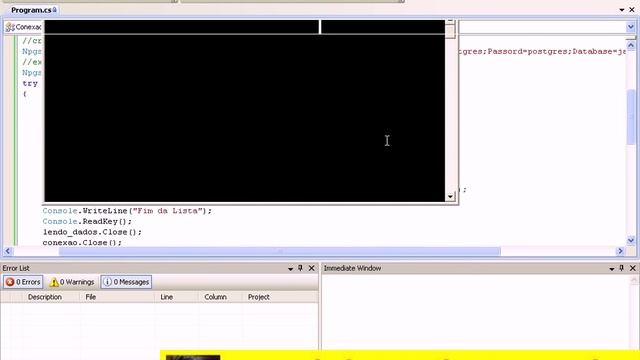Click the editor vertical scrollbar thumb
This screenshot has width=640, height=360.
point(631,116)
